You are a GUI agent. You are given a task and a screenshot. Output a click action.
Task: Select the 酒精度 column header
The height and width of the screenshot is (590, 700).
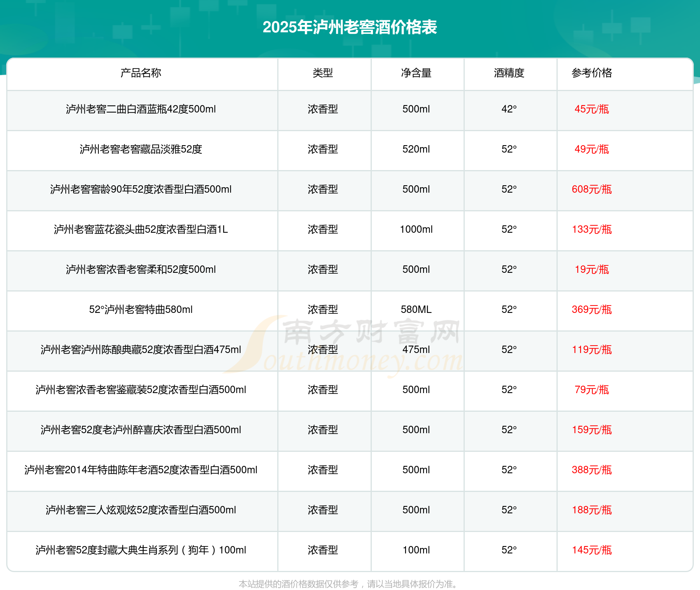point(509,73)
